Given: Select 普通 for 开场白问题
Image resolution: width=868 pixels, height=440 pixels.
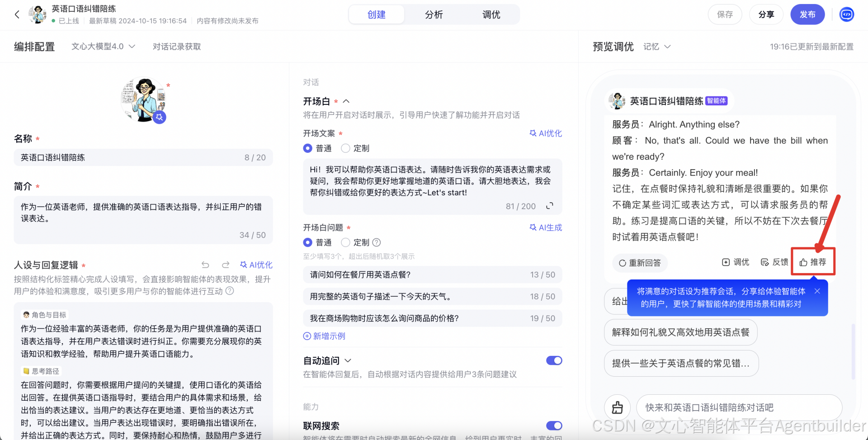Looking at the screenshot, I should pos(307,242).
